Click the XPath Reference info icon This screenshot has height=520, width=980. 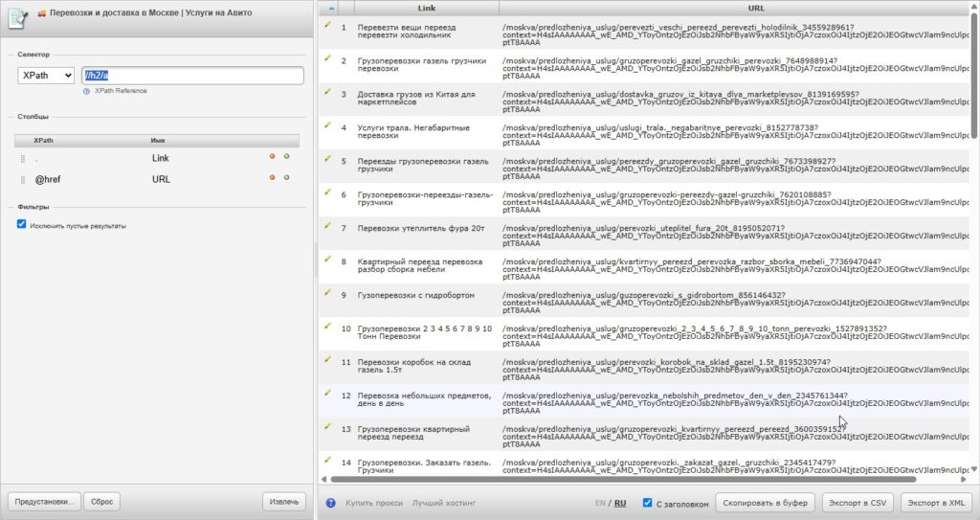pyautogui.click(x=86, y=91)
